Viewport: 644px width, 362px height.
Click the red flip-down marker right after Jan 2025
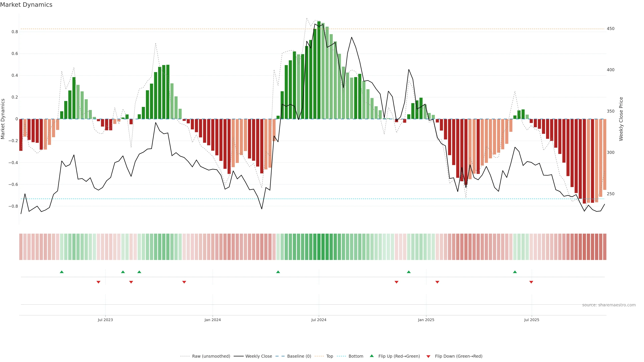click(x=437, y=282)
